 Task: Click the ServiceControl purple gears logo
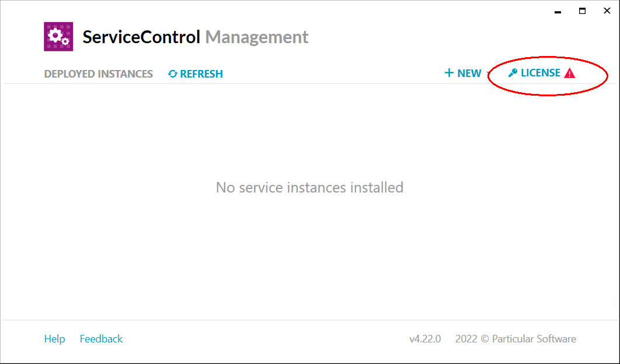(58, 37)
